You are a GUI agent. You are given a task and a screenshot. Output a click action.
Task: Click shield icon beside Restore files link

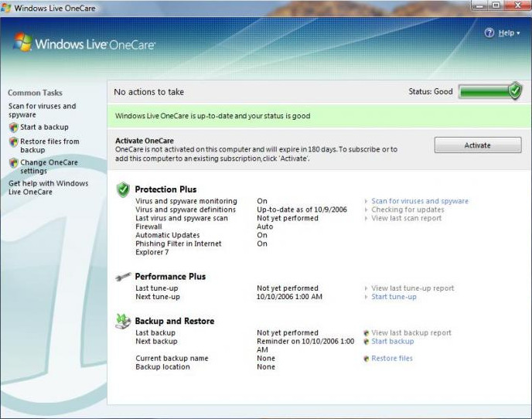(366, 359)
